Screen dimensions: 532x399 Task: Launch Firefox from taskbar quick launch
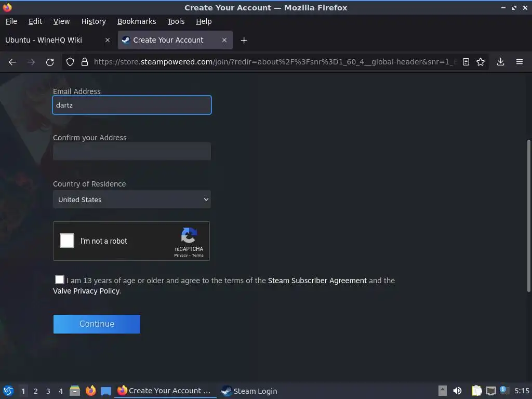[90, 391]
